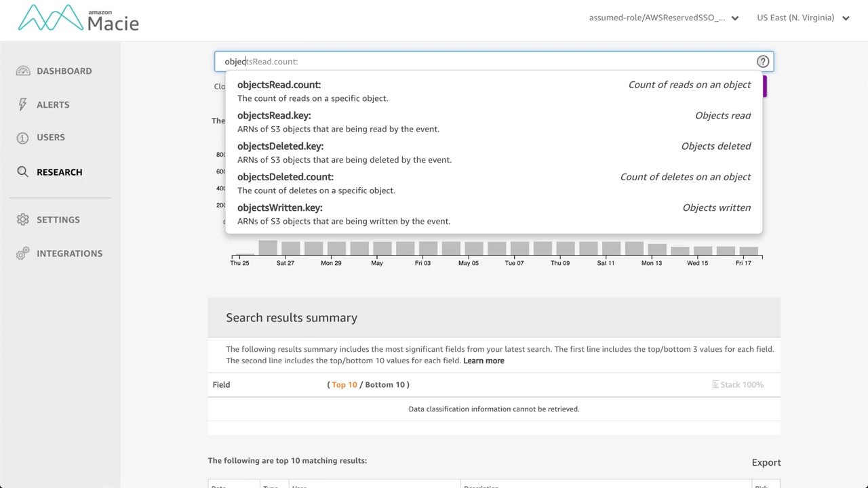This screenshot has width=868, height=488.
Task: Open the Dashboard gauge icon
Action: [23, 71]
